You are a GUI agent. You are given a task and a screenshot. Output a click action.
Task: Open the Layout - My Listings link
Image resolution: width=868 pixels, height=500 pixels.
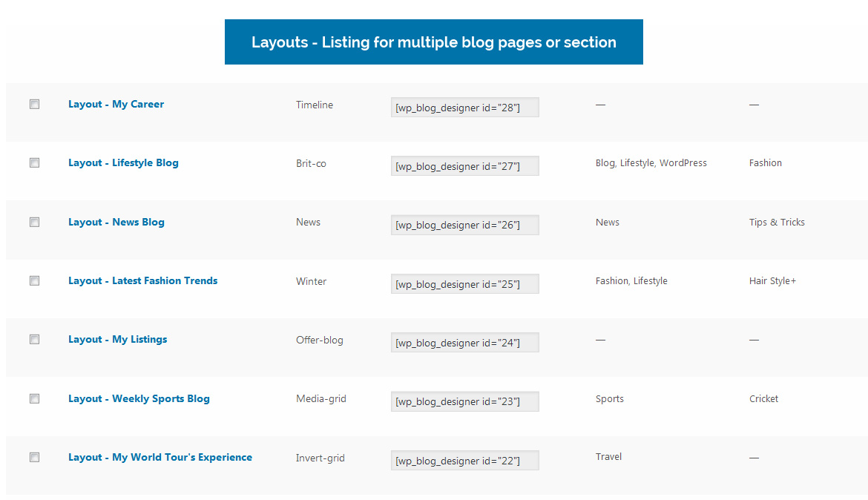tap(117, 340)
